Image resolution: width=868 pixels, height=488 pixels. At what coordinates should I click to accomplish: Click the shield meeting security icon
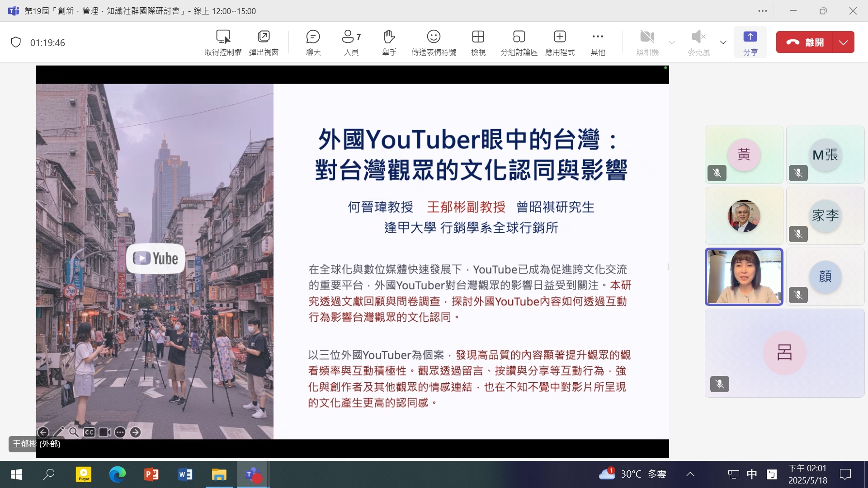coord(16,42)
